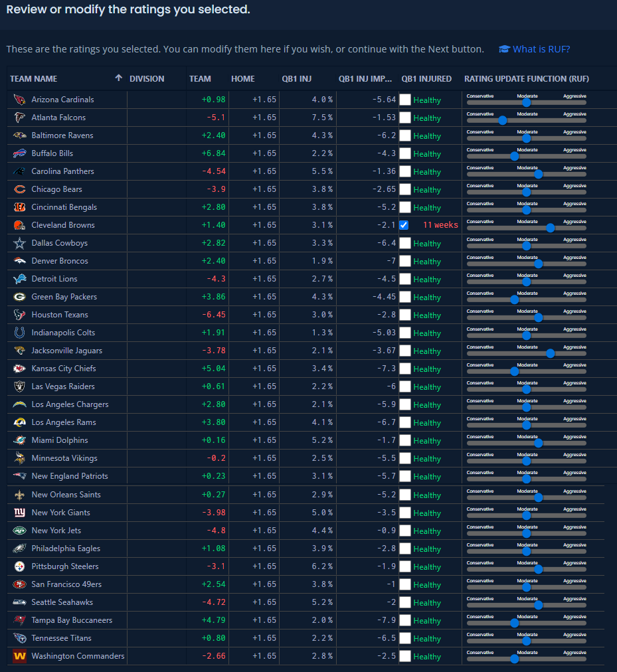This screenshot has width=617, height=672.
Task: Click the Dallas Cowboys star logo
Action: (x=19, y=243)
